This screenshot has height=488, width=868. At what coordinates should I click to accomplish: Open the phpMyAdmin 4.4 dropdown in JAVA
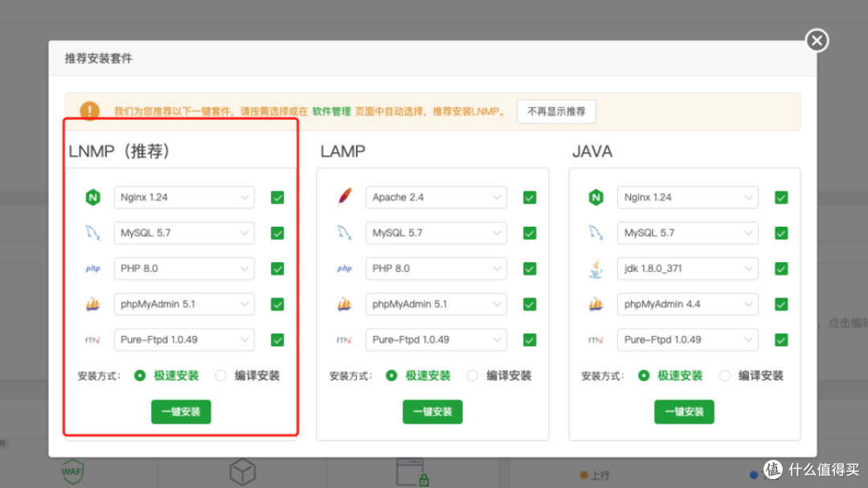pos(688,304)
